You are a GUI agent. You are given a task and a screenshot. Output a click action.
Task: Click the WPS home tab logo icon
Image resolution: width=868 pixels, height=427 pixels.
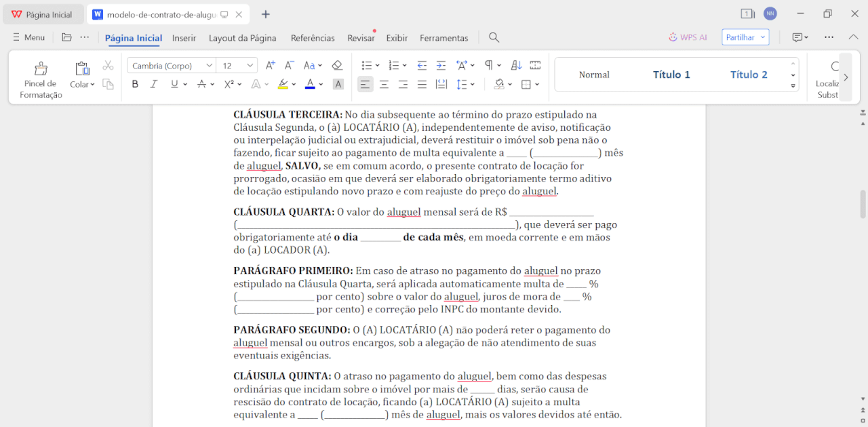(17, 14)
